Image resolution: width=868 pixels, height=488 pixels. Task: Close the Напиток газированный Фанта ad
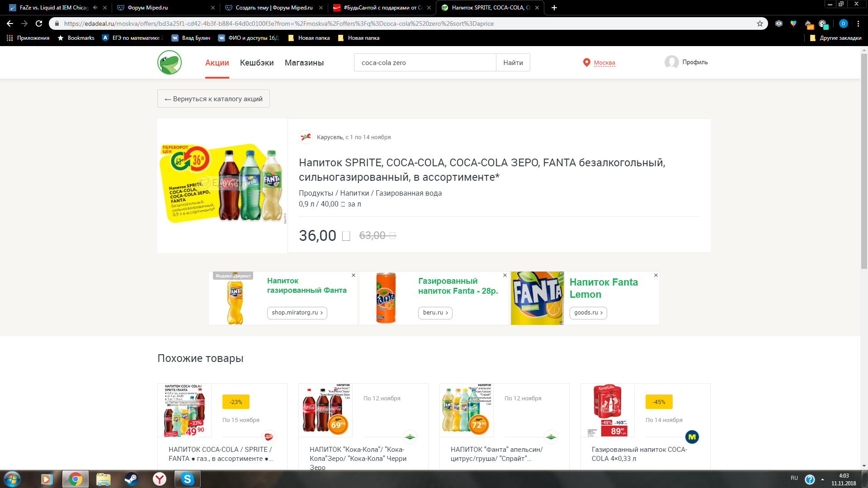354,275
